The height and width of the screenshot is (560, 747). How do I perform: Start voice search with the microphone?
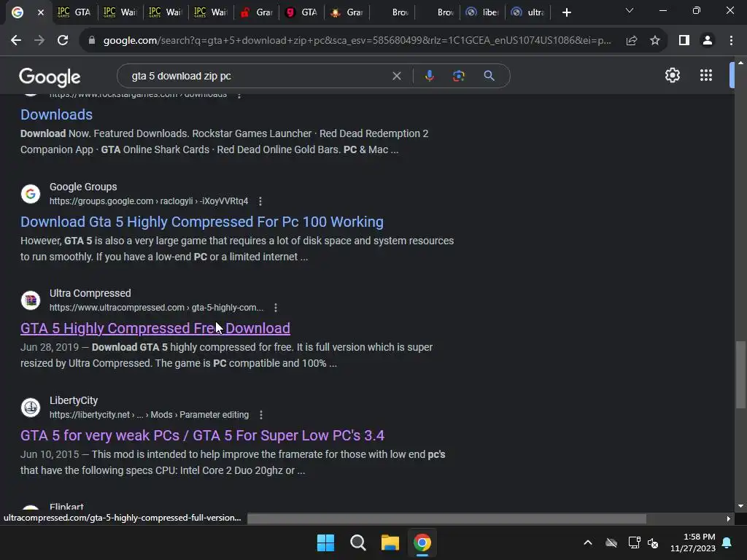point(429,76)
